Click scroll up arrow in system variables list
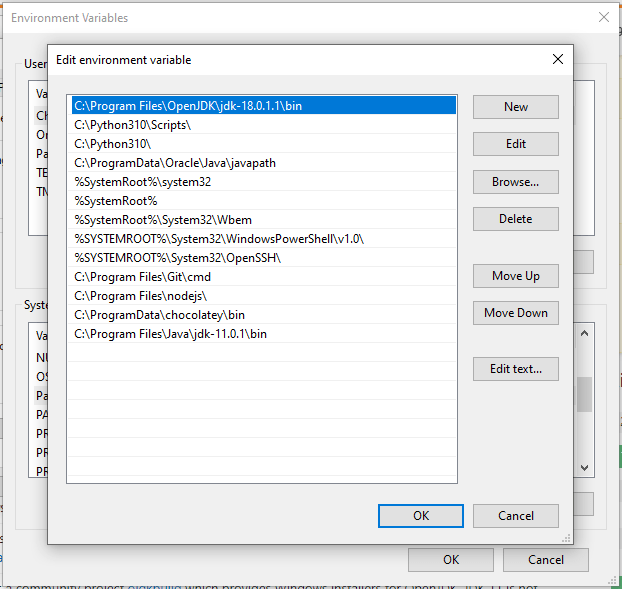Screen dimensions: 622x589 click(x=584, y=333)
